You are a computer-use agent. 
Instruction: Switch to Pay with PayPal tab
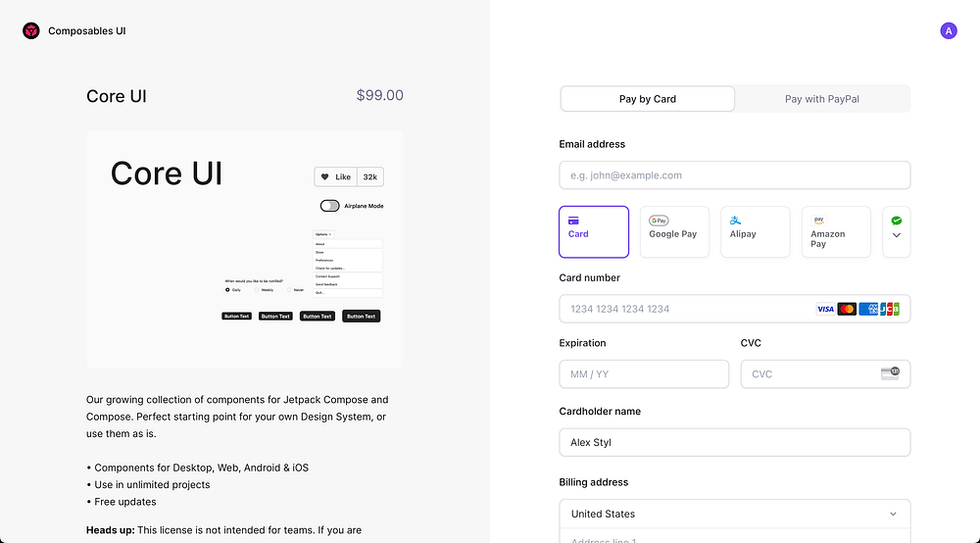[822, 99]
